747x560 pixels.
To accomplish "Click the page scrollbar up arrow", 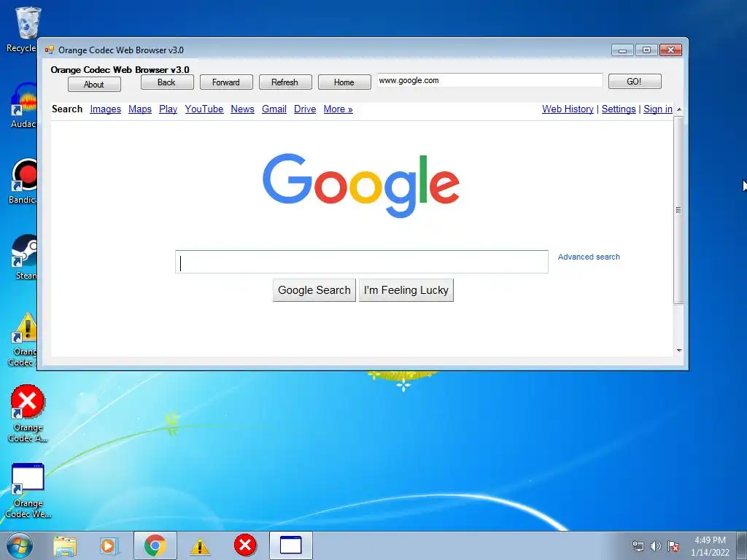I will 679,109.
